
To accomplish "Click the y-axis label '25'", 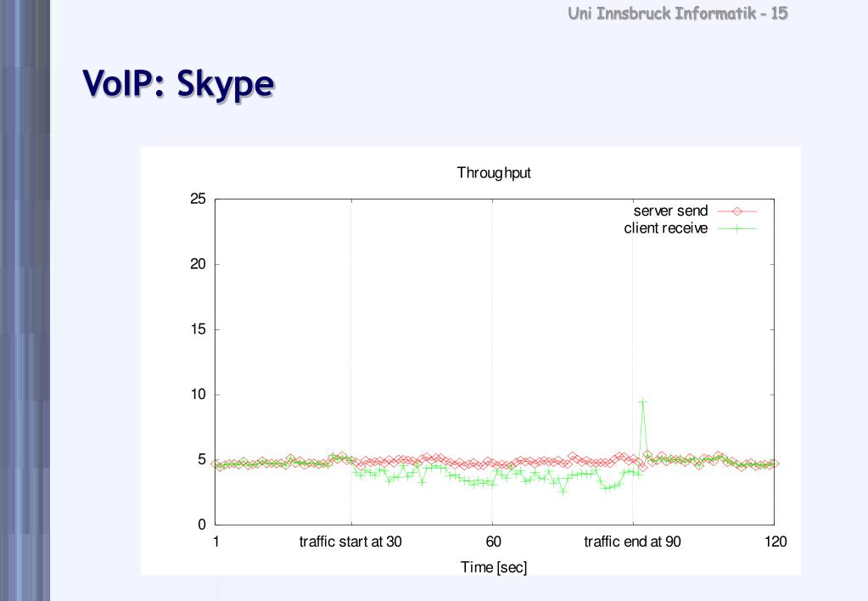I will click(x=198, y=199).
